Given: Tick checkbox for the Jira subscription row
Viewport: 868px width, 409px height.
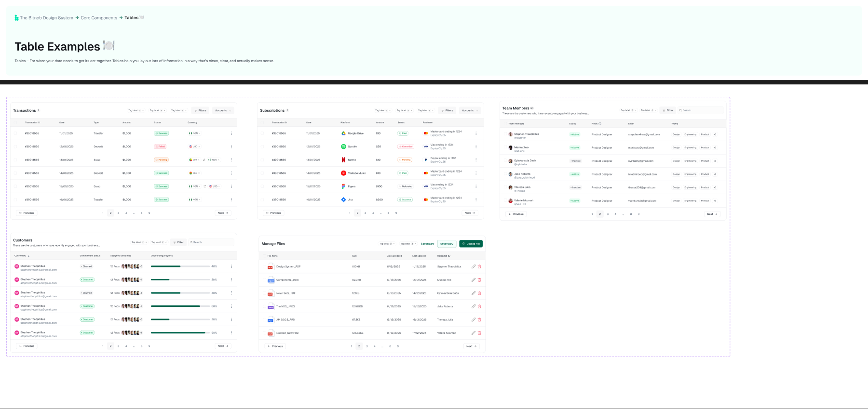Looking at the screenshot, I should (x=262, y=199).
